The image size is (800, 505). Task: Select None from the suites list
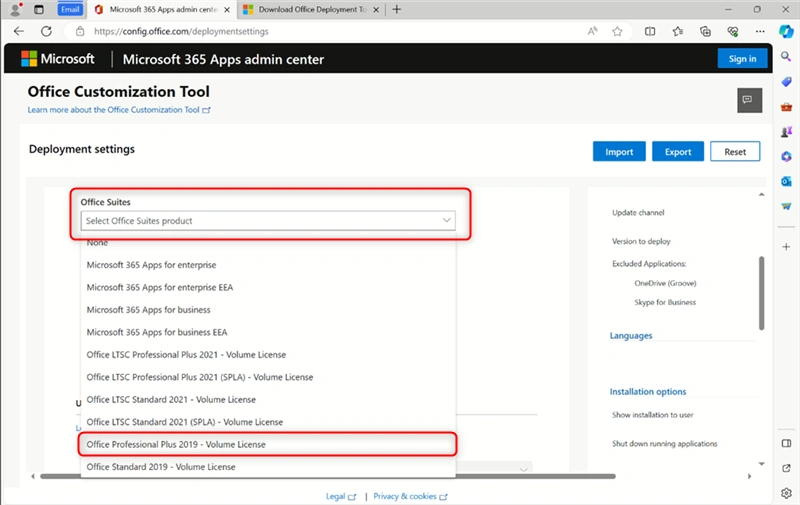(268, 243)
